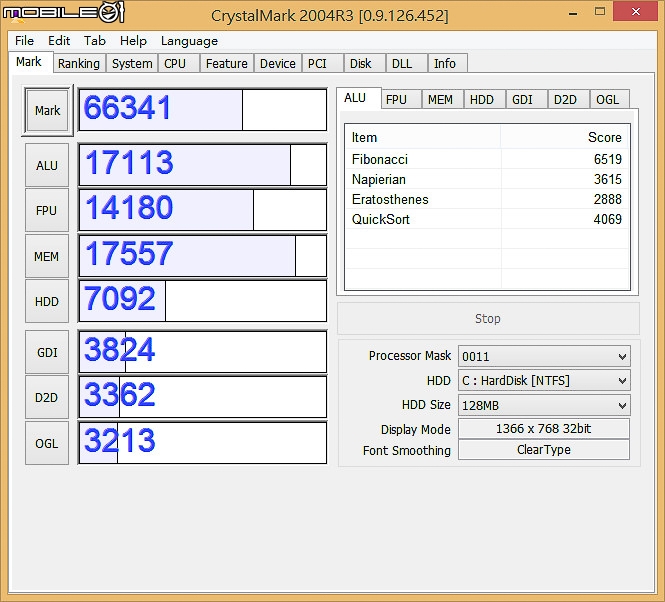The height and width of the screenshot is (602, 665).
Task: Click the OGL score bar 3213
Action: point(203,442)
